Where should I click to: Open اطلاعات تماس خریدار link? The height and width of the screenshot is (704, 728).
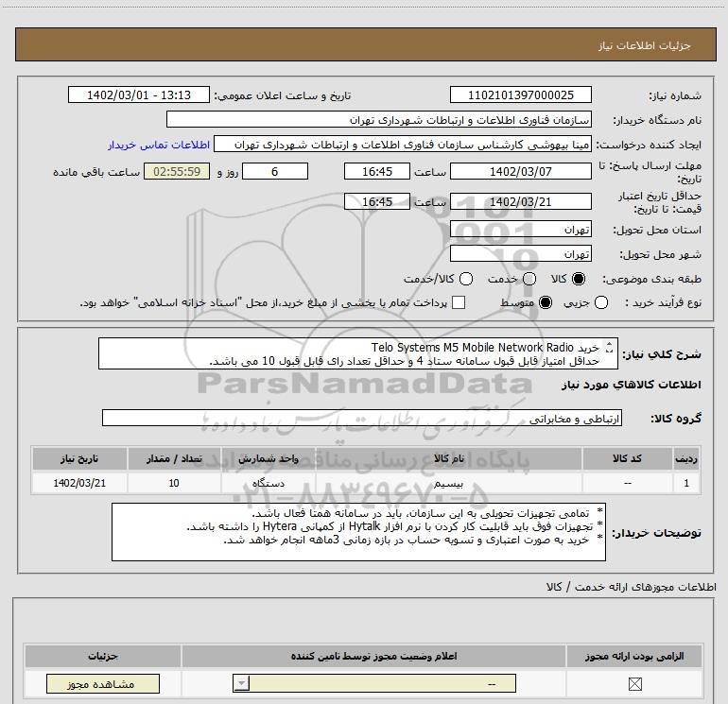coord(159,145)
